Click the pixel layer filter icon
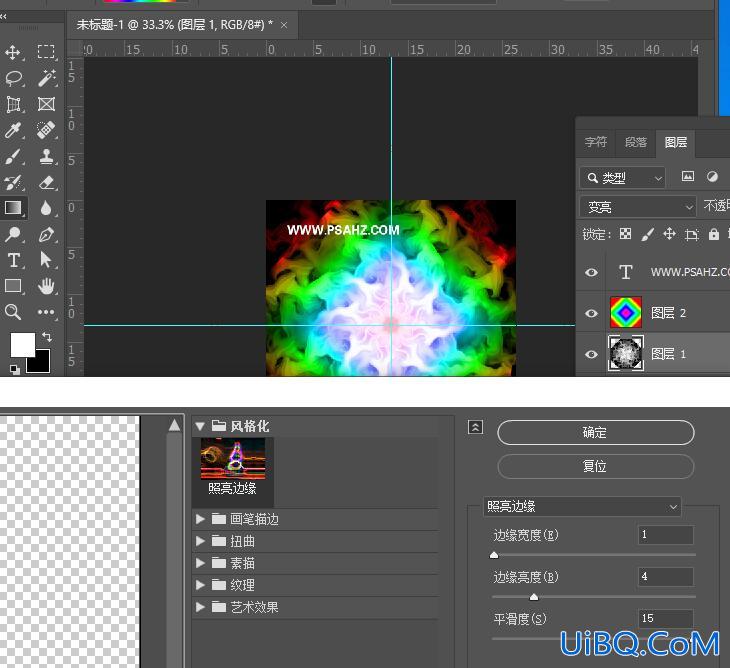730x668 pixels. [x=688, y=176]
